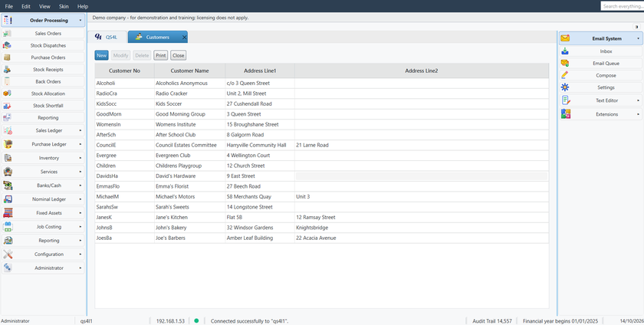Viewport: 644px width, 325px height.
Task: Sort by Address Line2 column header
Action: [x=422, y=71]
